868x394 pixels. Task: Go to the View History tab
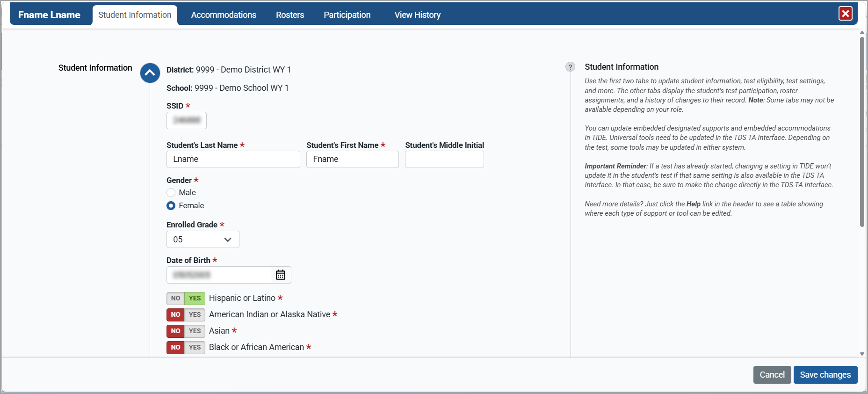[417, 15]
